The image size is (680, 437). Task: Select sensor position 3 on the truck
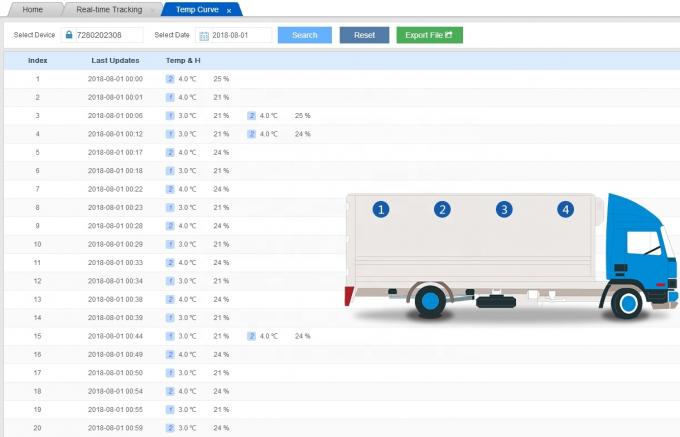(504, 209)
